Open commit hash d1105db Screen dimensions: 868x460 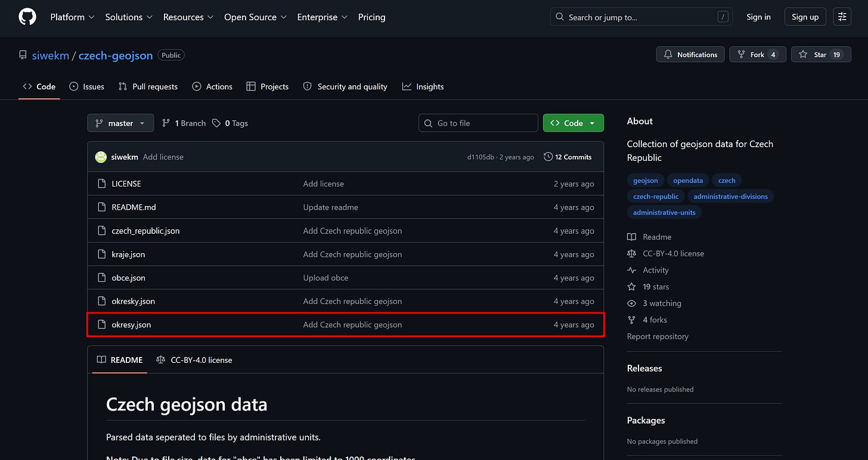480,157
